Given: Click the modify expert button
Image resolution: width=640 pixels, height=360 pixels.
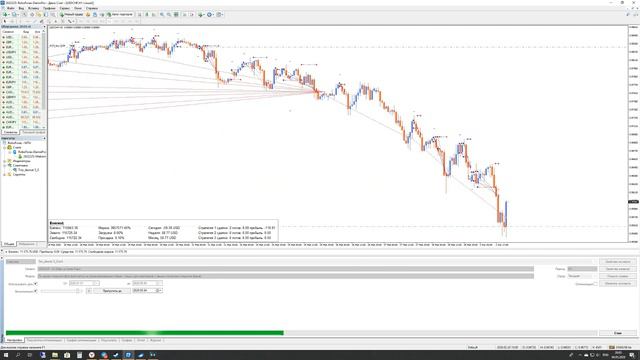Looking at the screenshot, I should click(x=618, y=284).
